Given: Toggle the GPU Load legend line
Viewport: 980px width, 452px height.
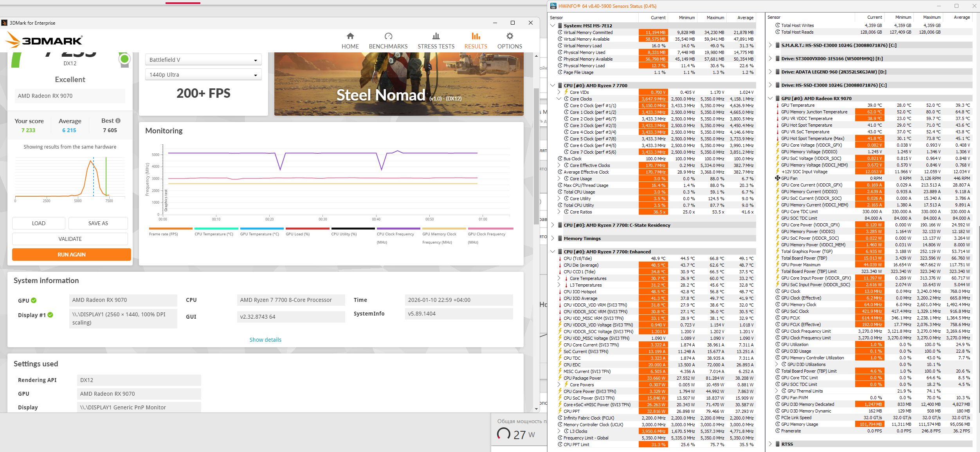Looking at the screenshot, I should click(307, 229).
